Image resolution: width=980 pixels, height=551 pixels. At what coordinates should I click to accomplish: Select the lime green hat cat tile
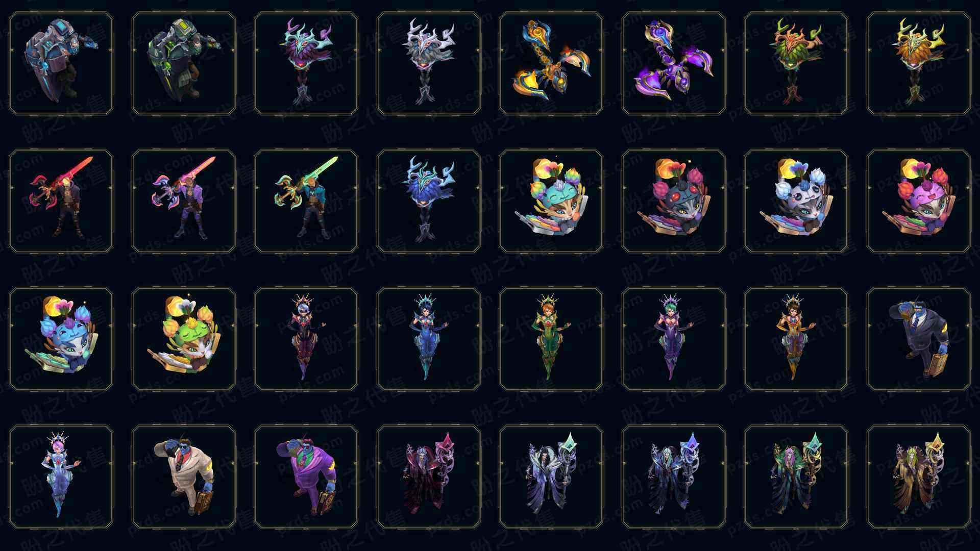[184, 339]
